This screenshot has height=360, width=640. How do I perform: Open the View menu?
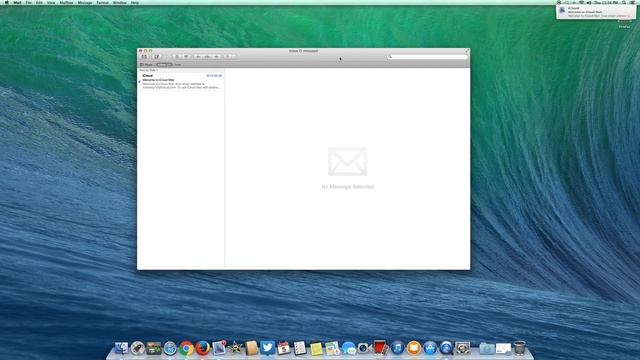click(x=51, y=2)
